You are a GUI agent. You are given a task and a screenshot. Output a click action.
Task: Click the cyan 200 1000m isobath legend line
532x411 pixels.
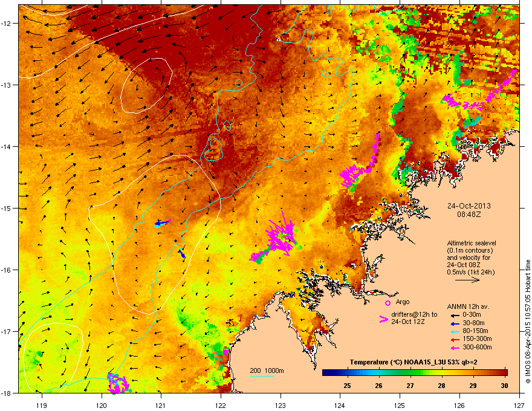pyautogui.click(x=262, y=376)
